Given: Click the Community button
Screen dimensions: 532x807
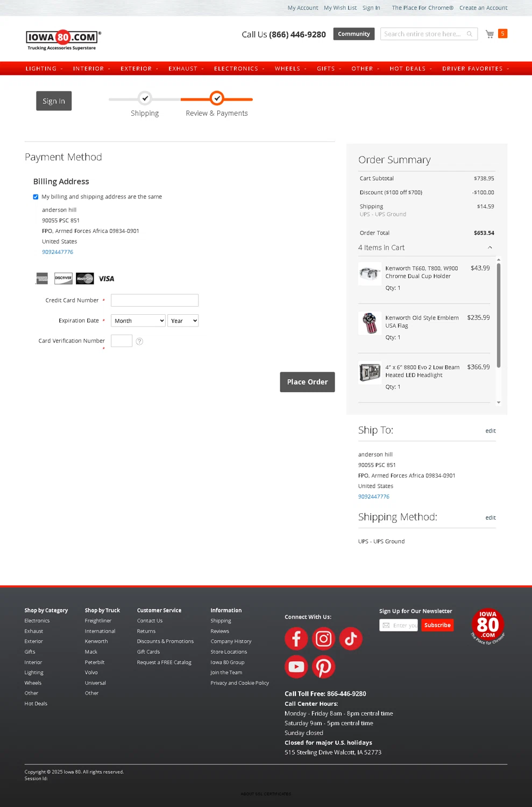Looking at the screenshot, I should click(354, 34).
